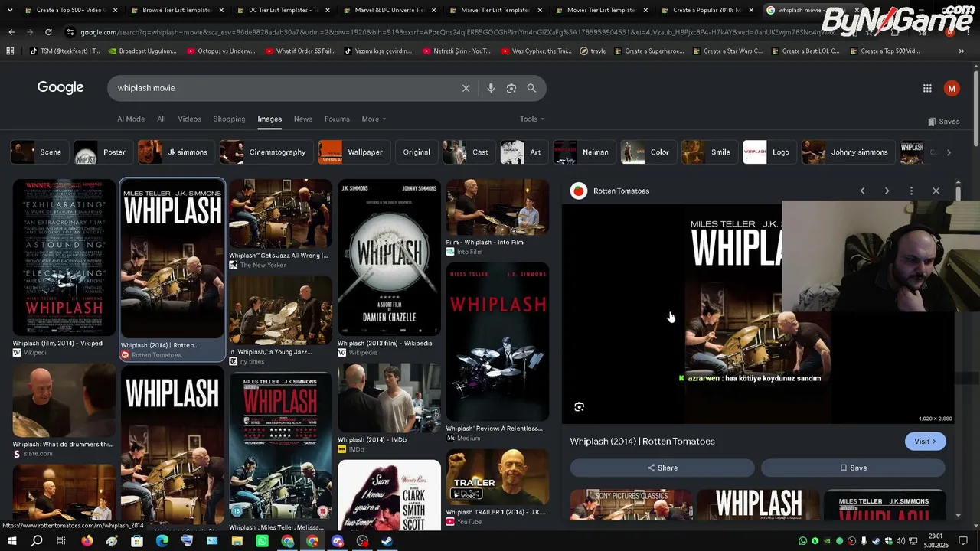Switch to the Shopping tab
This screenshot has height=551, width=980.
229,119
